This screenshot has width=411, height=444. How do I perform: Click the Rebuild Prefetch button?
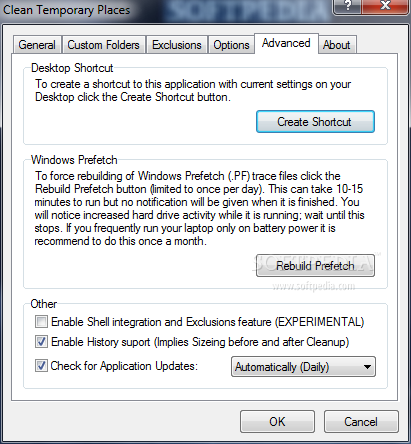coord(315,266)
